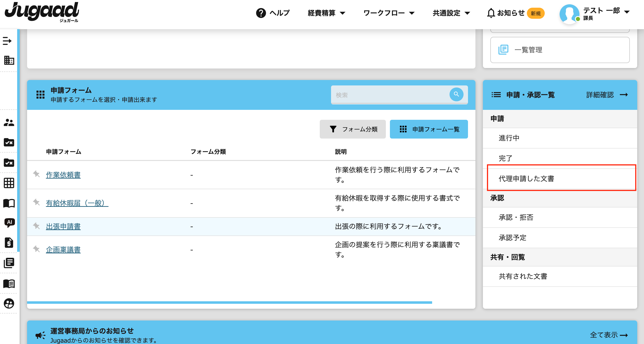This screenshot has width=644, height=344.
Task: Open the 有給休暇届（一般） form link
Action: [77, 203]
